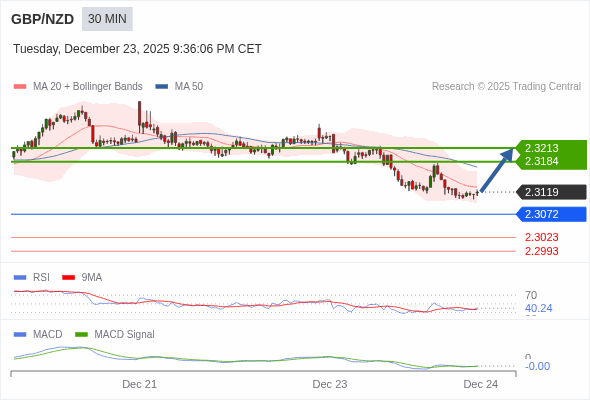Image resolution: width=590 pixels, height=400 pixels.
Task: Click the MACD legend swatch
Action: pos(20,335)
